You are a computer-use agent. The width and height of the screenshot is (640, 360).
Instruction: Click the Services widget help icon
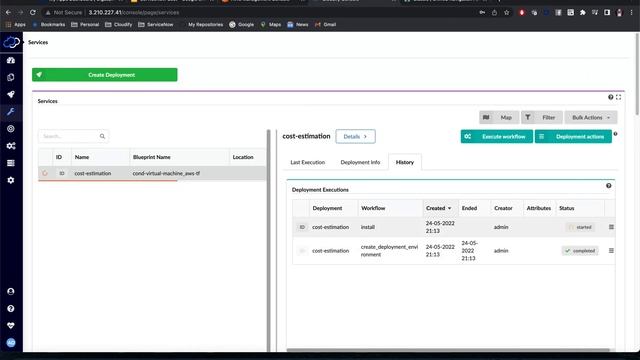611,97
